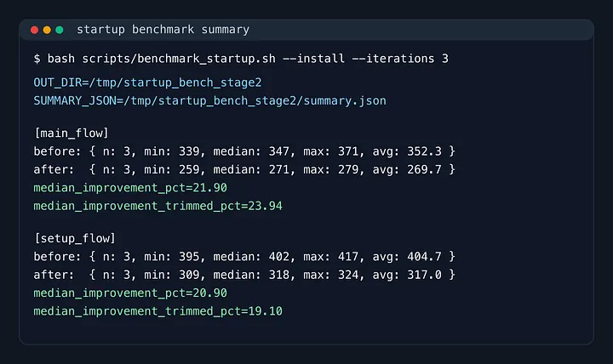613x364 pixels.
Task: Click the red close dot
Action: (34, 30)
